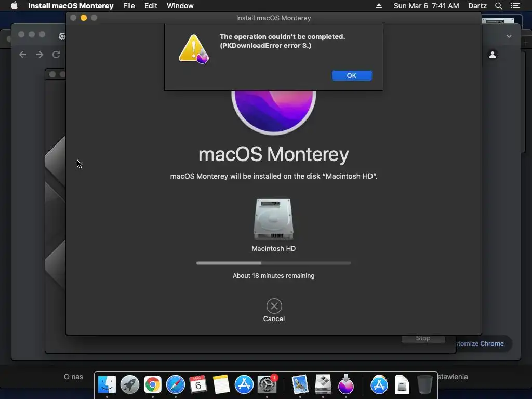Click the user name Dartz in menu bar
The image size is (532, 399).
tap(477, 6)
